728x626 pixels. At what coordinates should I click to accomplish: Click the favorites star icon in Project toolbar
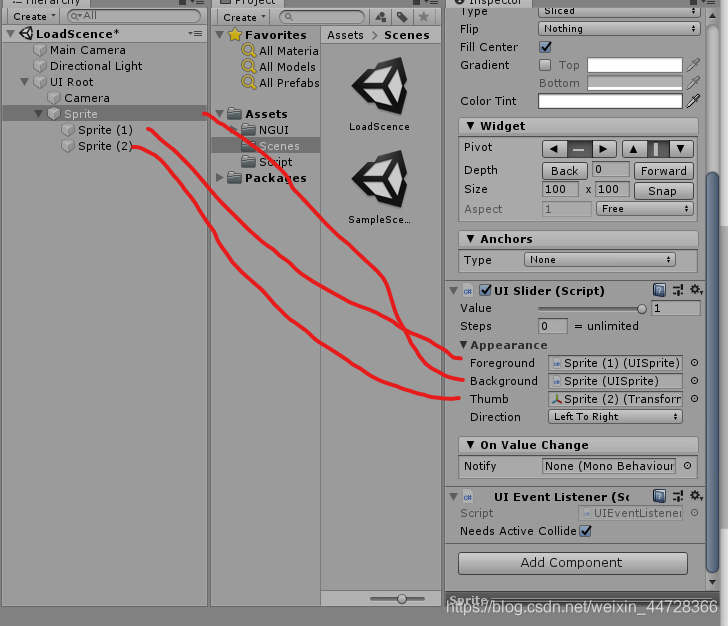tap(423, 18)
